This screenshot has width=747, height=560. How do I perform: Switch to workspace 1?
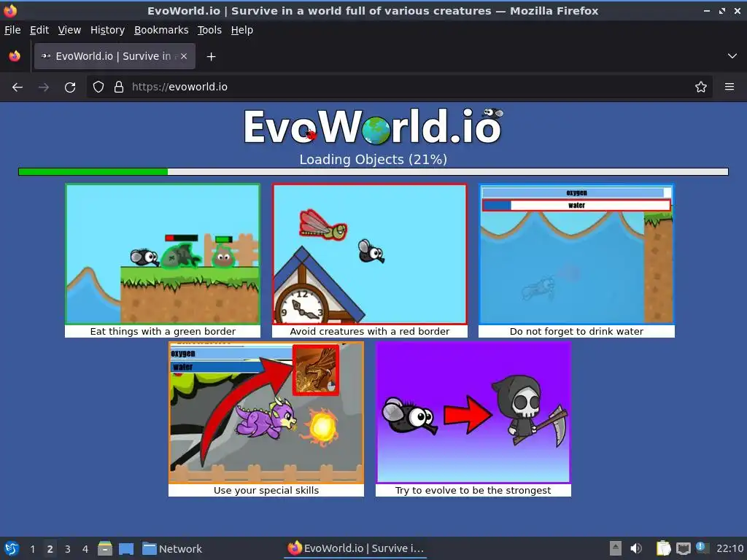click(x=32, y=549)
